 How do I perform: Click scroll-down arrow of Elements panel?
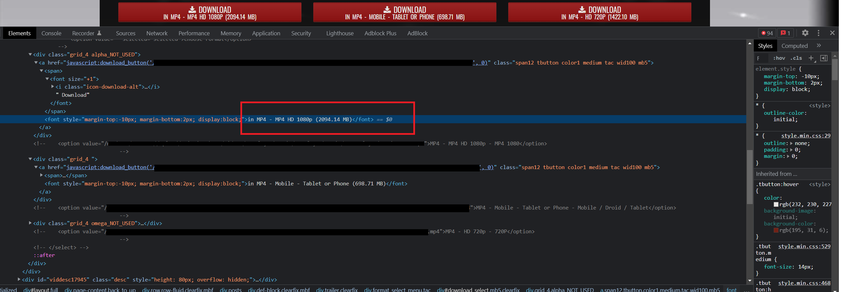[749, 281]
